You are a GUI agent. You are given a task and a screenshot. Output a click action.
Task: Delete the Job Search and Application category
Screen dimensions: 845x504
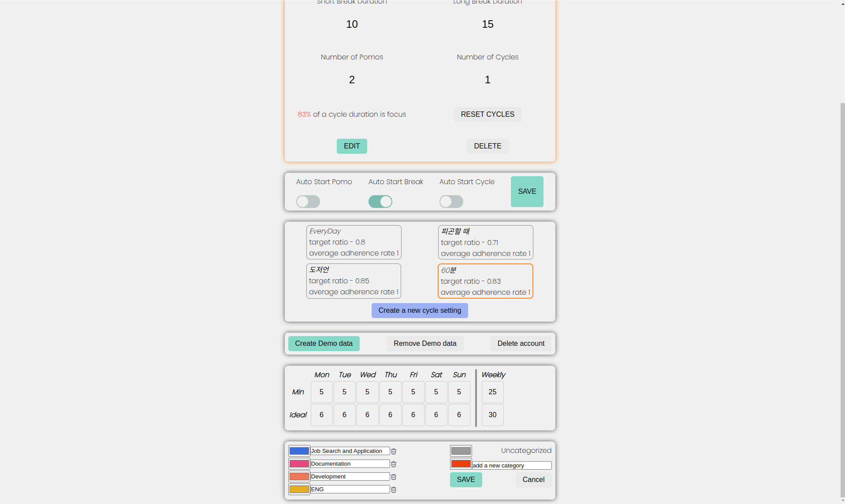[x=394, y=451]
